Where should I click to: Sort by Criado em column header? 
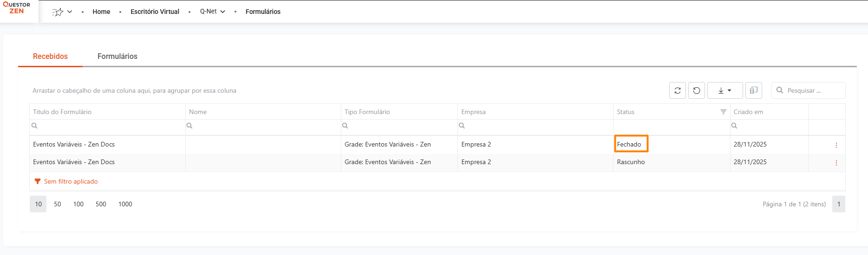pos(748,112)
